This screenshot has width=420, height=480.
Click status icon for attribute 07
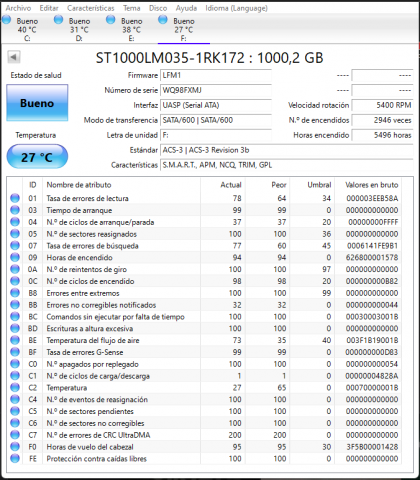coord(15,245)
